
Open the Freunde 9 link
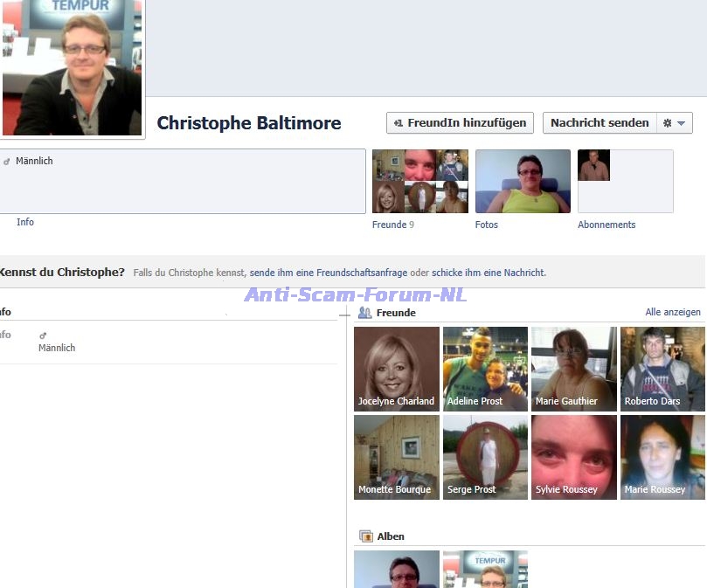pos(392,225)
